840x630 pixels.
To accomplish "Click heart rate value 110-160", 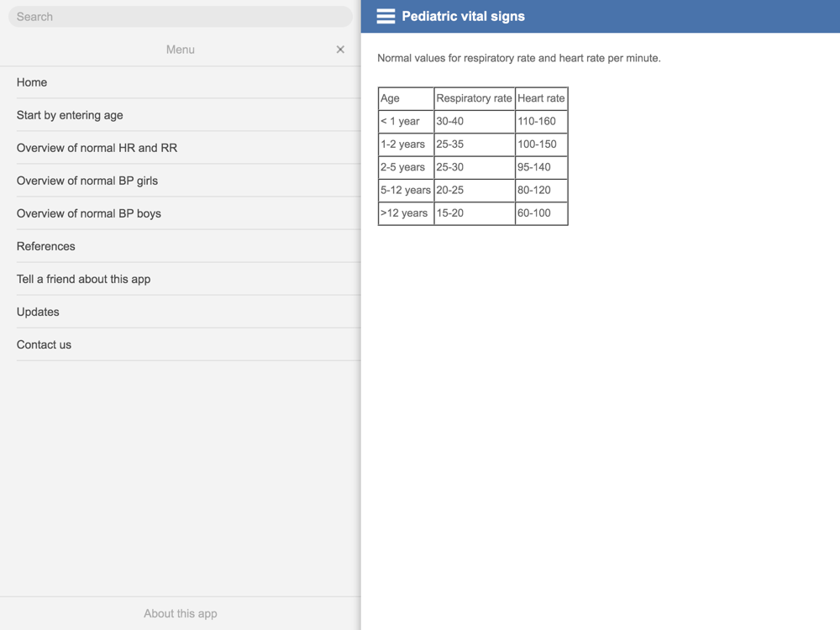I will (541, 122).
